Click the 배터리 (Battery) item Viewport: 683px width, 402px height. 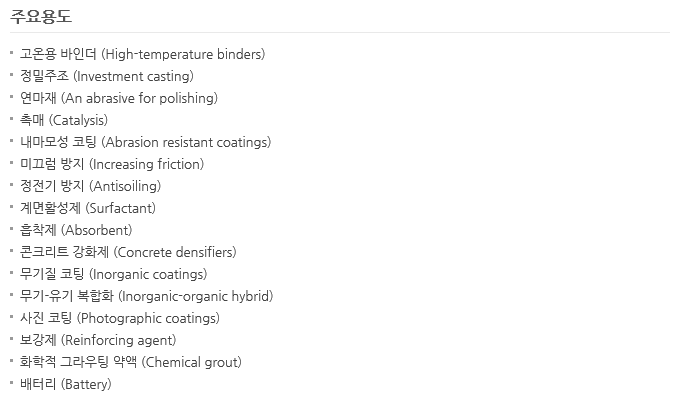pyautogui.click(x=65, y=384)
